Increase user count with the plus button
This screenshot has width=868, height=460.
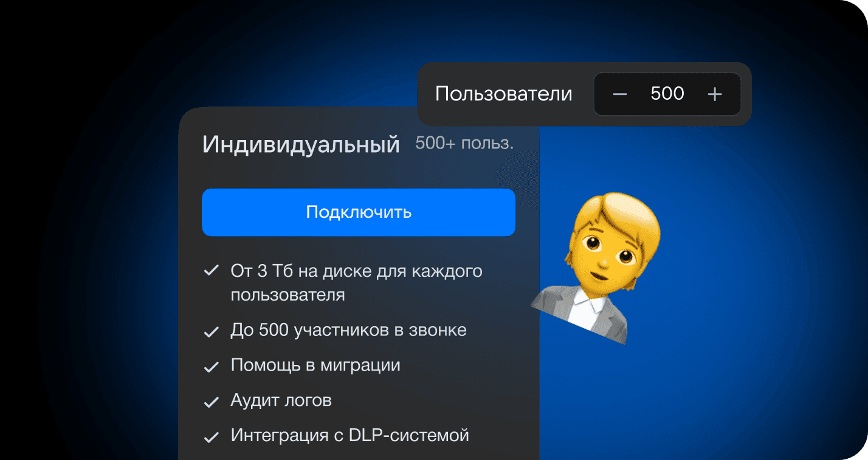[715, 94]
